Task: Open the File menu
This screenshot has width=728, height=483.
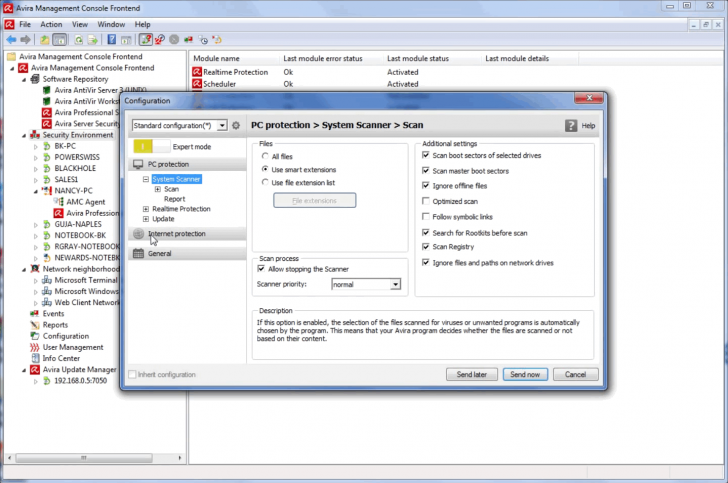Action: point(25,24)
